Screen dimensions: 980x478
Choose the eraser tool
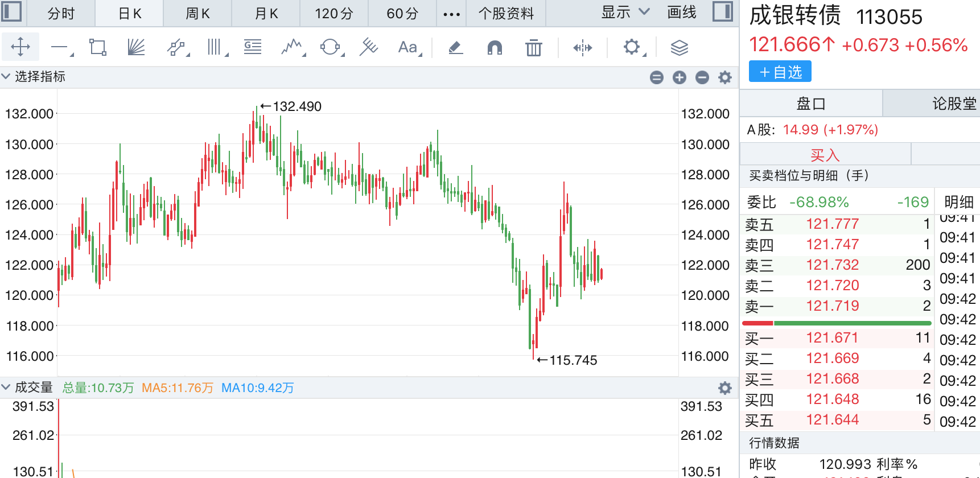(x=455, y=47)
